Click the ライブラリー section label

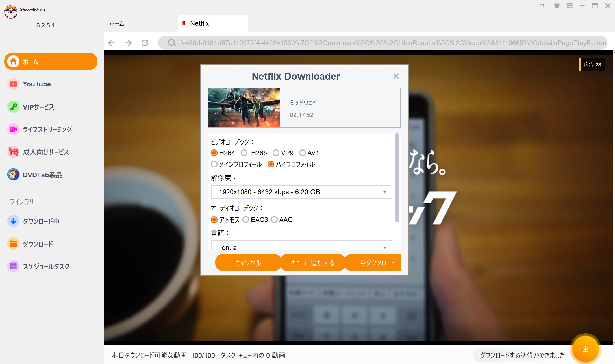pos(24,202)
